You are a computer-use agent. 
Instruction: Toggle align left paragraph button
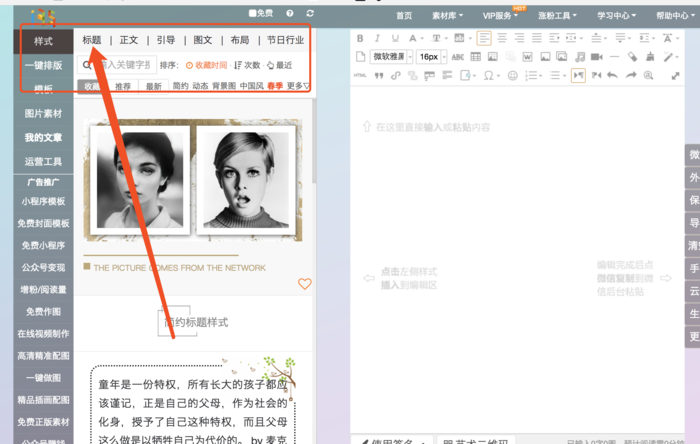[484, 38]
